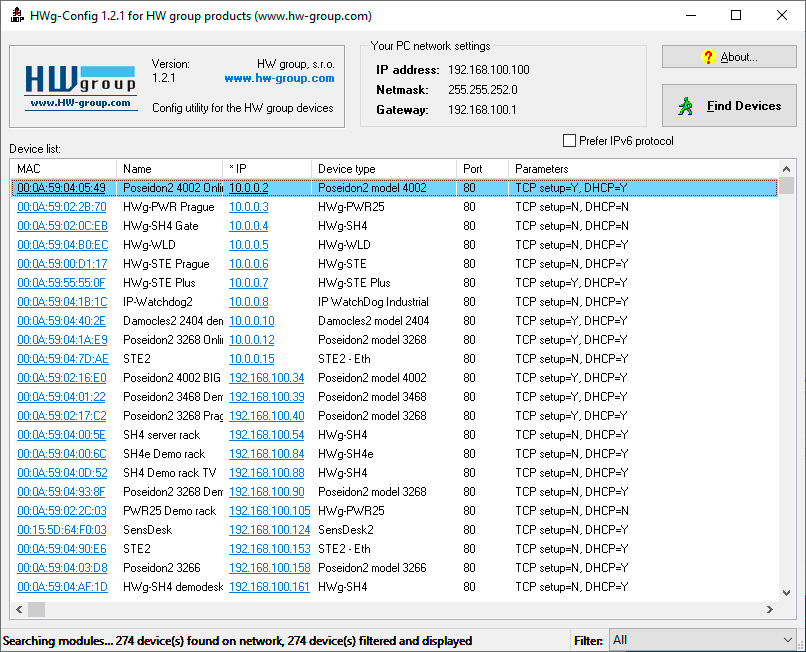Enable Prefer IPv6 protocol checkbox

pos(569,141)
